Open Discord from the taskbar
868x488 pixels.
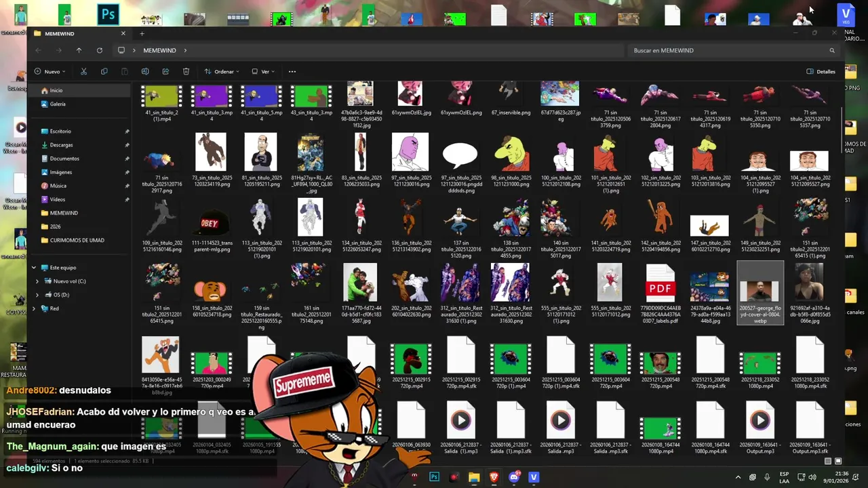click(x=514, y=477)
